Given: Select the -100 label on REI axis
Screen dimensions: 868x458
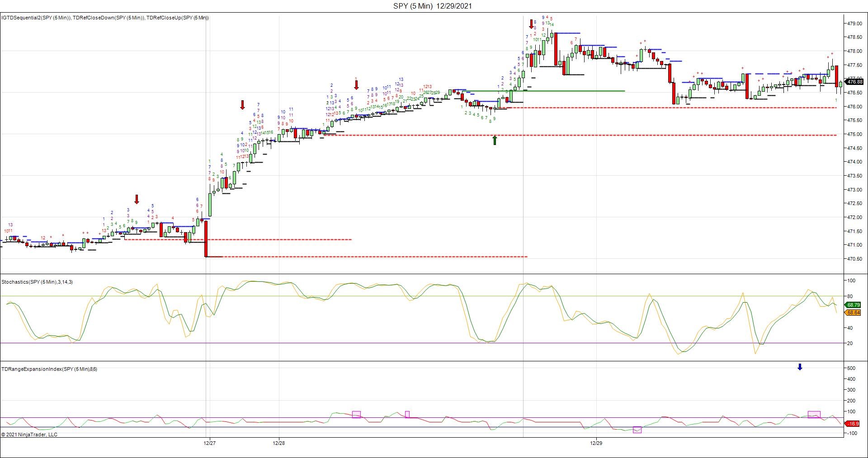Looking at the screenshot, I should point(851,433).
